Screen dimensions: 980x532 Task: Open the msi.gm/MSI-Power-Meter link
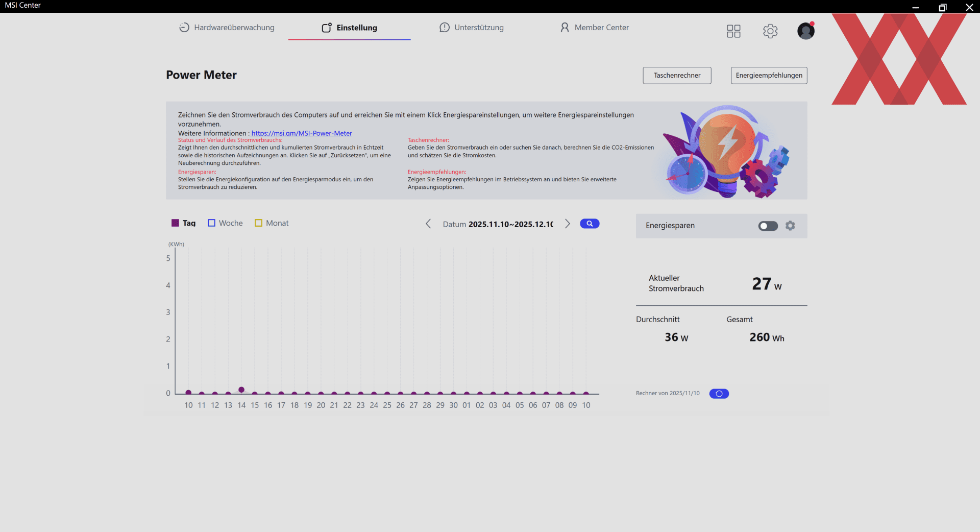coord(302,133)
